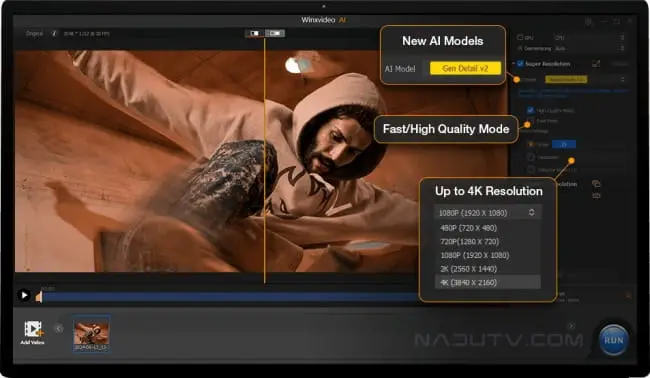Image resolution: width=650 pixels, height=378 pixels.
Task: Open the Auto dropdown under the GPU row
Action: (589, 48)
